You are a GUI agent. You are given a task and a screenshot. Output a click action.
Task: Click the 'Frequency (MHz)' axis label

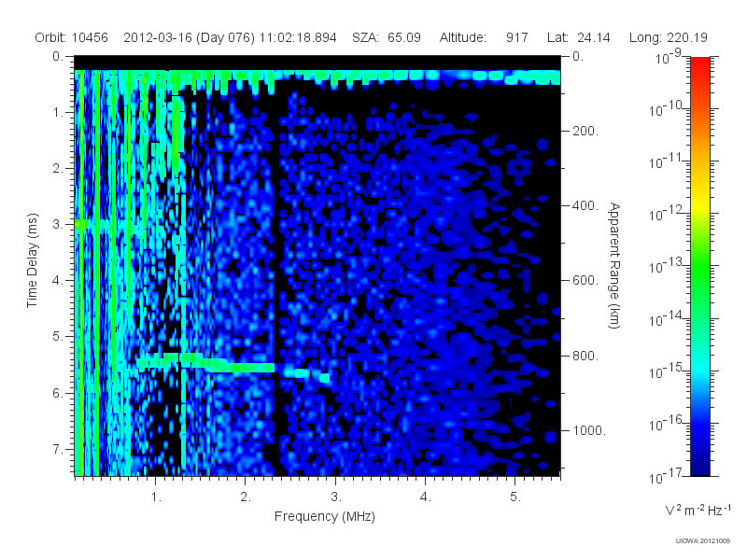click(325, 516)
